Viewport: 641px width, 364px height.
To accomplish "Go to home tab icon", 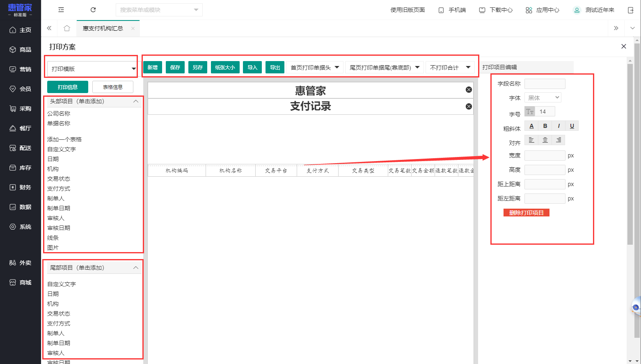I will [67, 28].
